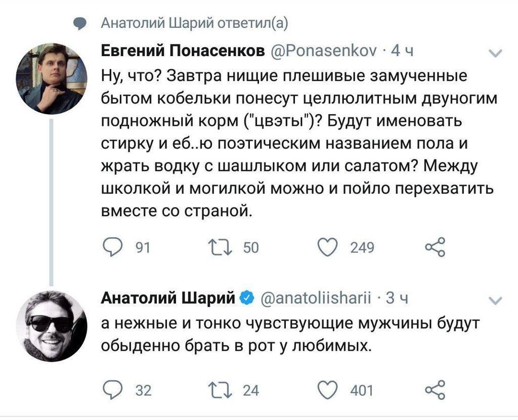The height and width of the screenshot is (420, 518).
Task: Expand the chevron menu on Ponasenkov's tweet
Action: pos(496,53)
